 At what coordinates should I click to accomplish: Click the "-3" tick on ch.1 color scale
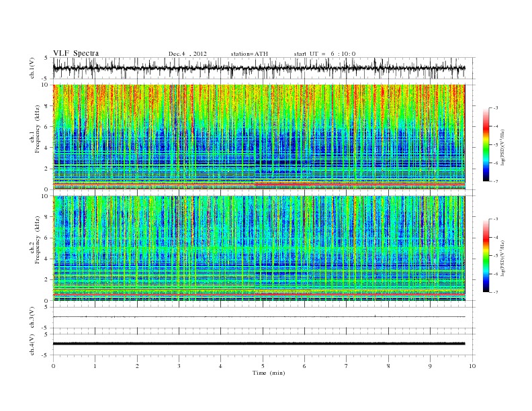click(495, 108)
